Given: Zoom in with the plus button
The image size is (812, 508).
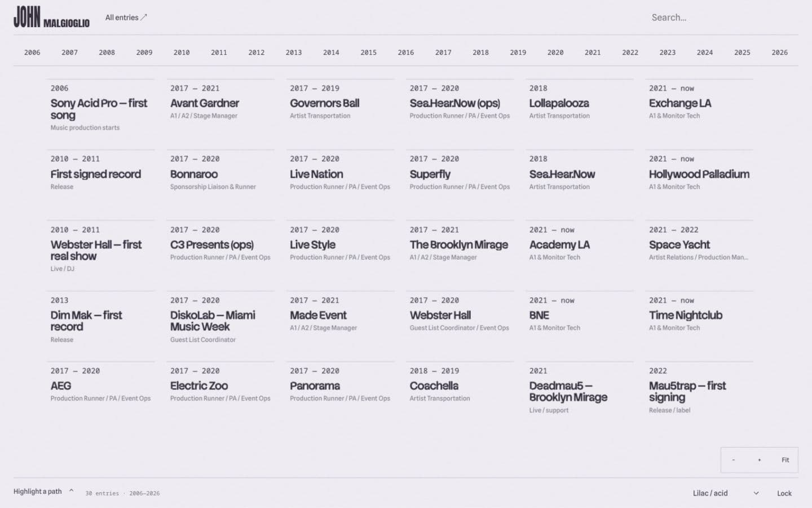Looking at the screenshot, I should click(760, 460).
